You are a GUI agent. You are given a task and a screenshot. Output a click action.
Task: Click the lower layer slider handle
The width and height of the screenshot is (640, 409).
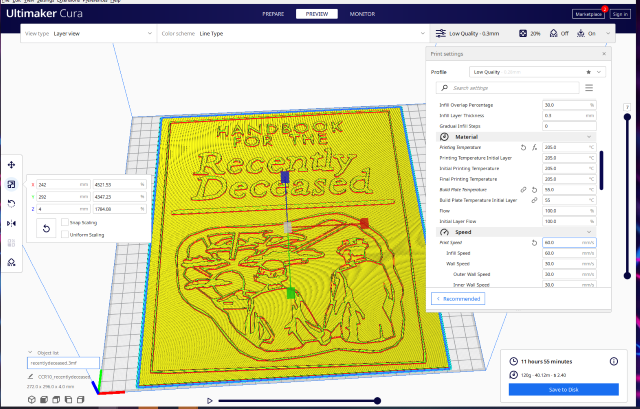627,276
